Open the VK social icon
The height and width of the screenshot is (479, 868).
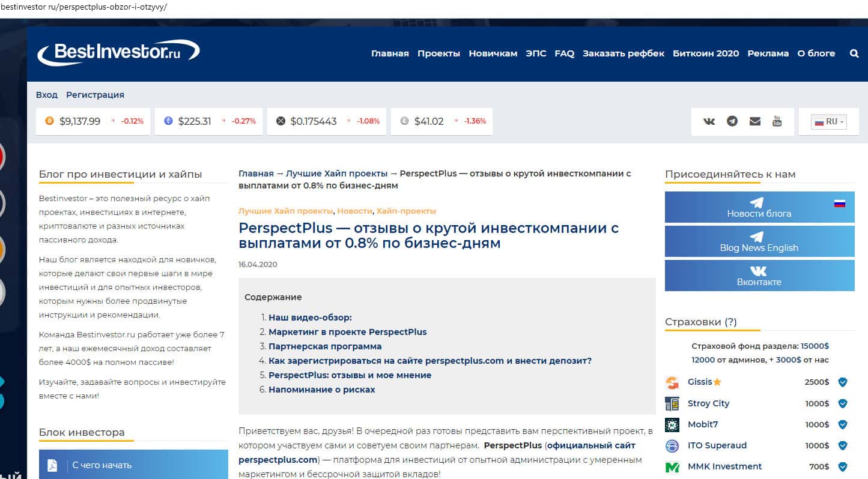pyautogui.click(x=709, y=121)
